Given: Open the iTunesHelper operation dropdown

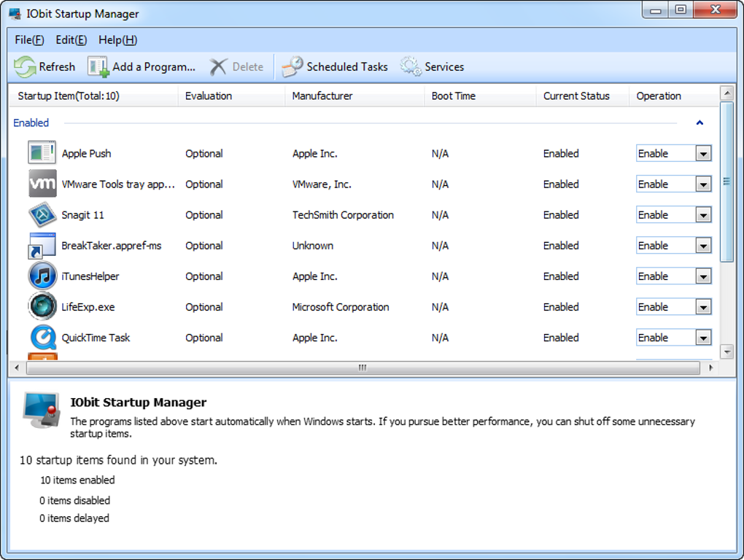Looking at the screenshot, I should point(703,276).
